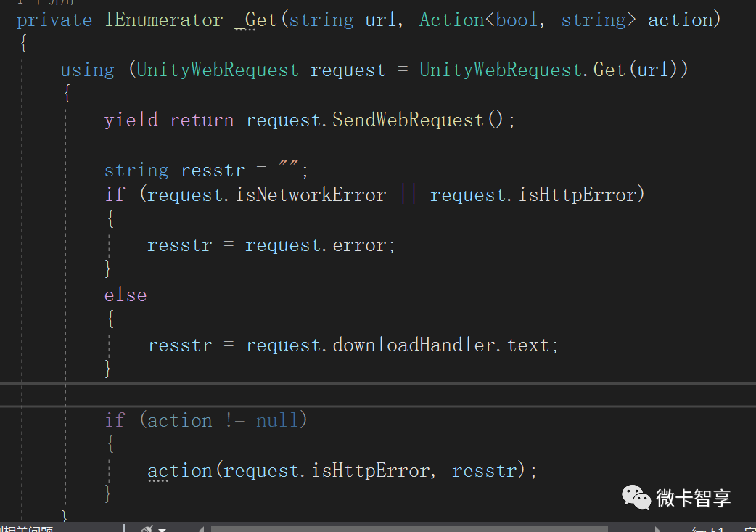The width and height of the screenshot is (756, 532).
Task: Click the WeChat logo watermark
Action: [x=636, y=497]
